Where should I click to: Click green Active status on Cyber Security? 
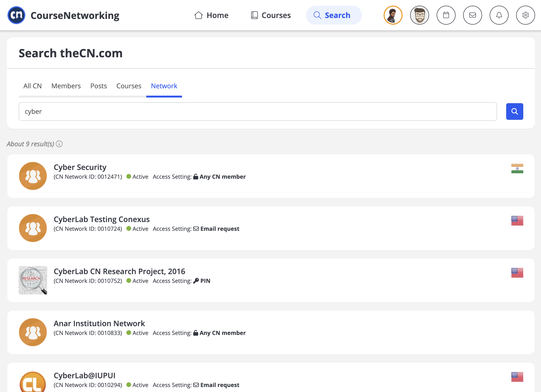tap(137, 177)
